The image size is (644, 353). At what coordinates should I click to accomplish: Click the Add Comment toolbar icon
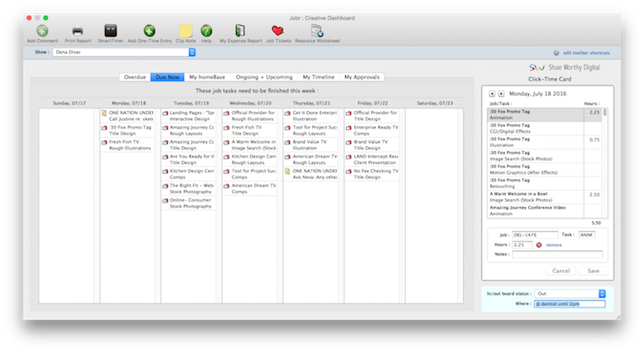(x=42, y=31)
